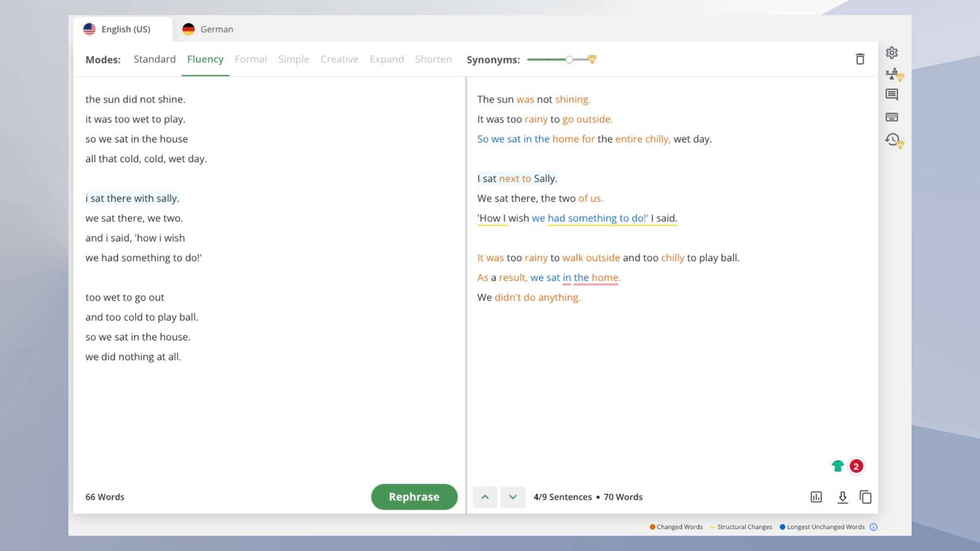Click the German flag icon
The height and width of the screenshot is (551, 980).
click(x=189, y=29)
